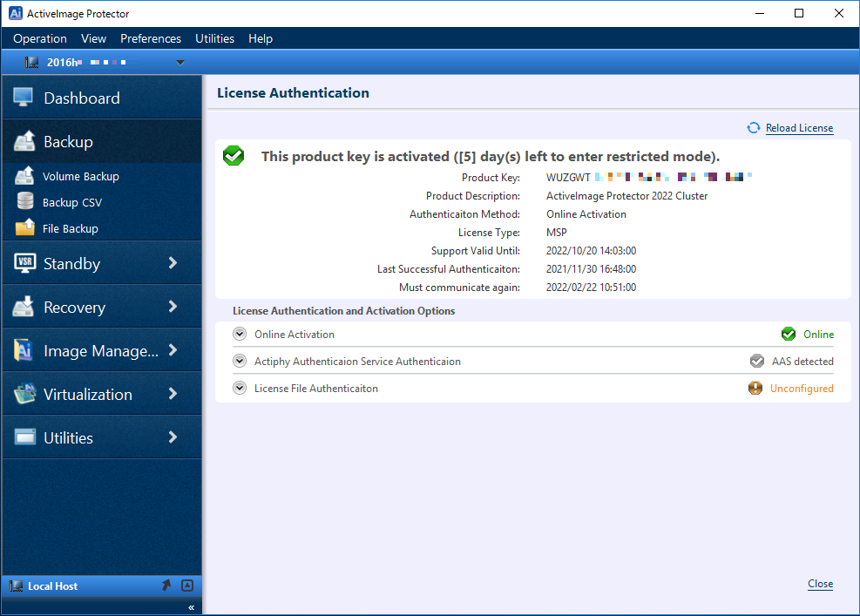
Task: Open the Utilities menu in menu bar
Action: click(214, 38)
